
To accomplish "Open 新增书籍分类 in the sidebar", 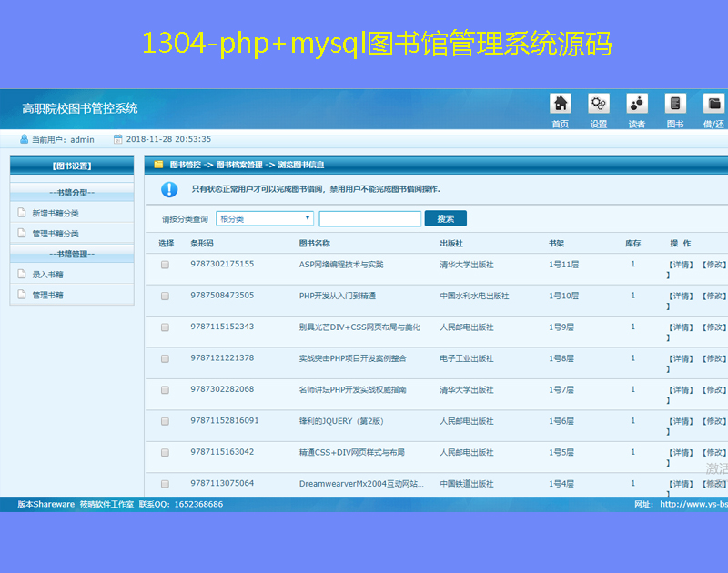I will click(x=56, y=213).
